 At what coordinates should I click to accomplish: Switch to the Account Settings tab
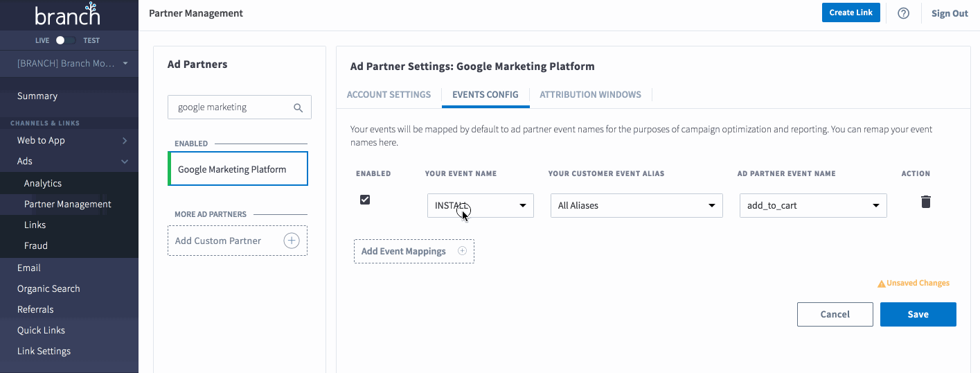coord(389,94)
